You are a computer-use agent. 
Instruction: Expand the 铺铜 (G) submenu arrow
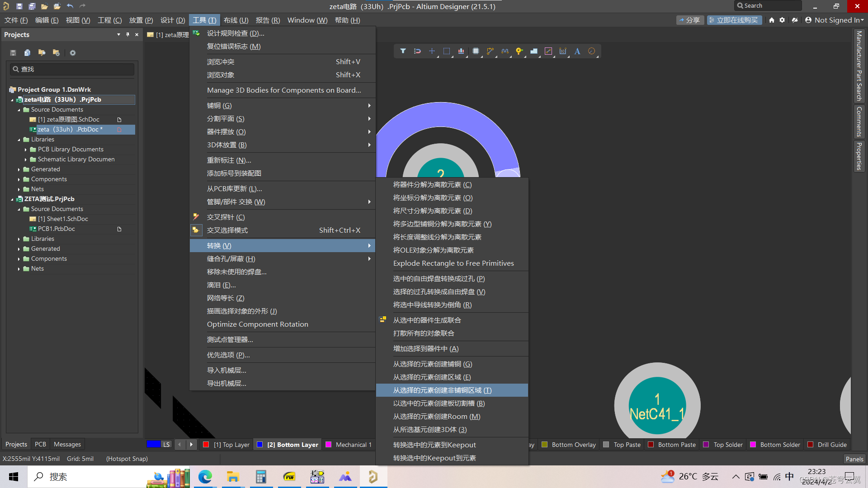tap(370, 105)
